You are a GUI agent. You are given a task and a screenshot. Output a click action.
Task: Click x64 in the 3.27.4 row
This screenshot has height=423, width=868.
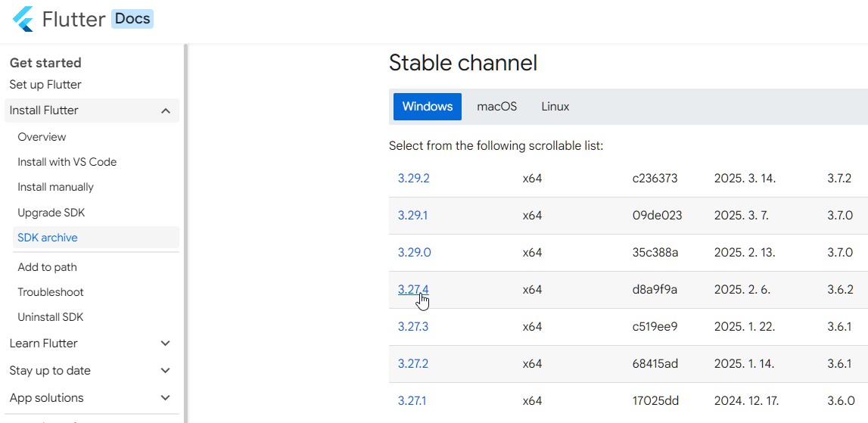point(532,289)
